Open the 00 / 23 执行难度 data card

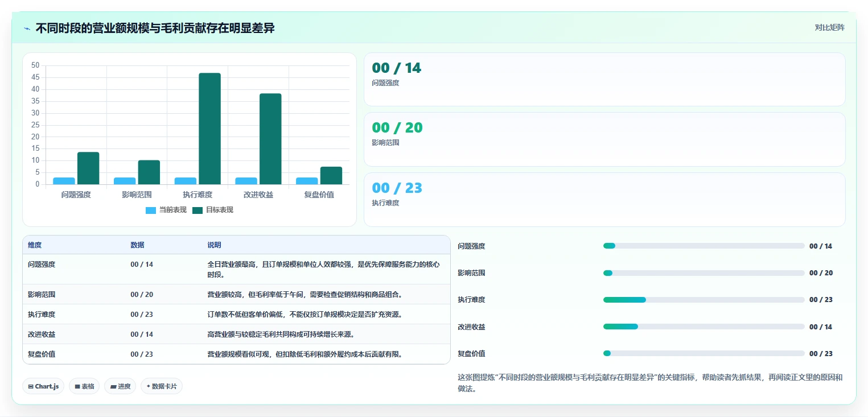[x=604, y=200]
